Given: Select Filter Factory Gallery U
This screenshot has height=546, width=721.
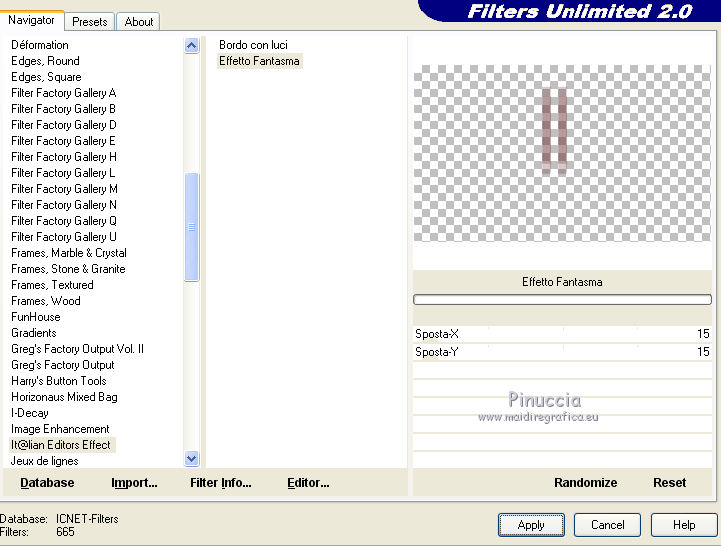Looking at the screenshot, I should pyautogui.click(x=63, y=237).
